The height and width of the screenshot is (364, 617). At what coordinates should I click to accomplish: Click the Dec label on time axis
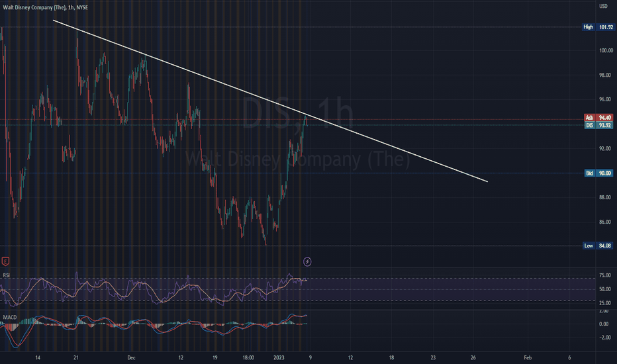[x=132, y=357]
